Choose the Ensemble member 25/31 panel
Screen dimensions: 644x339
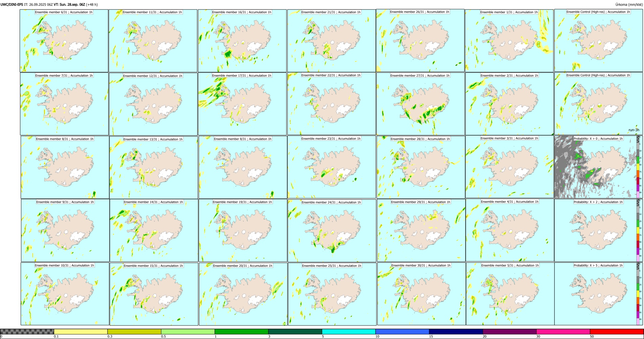pyautogui.click(x=332, y=294)
